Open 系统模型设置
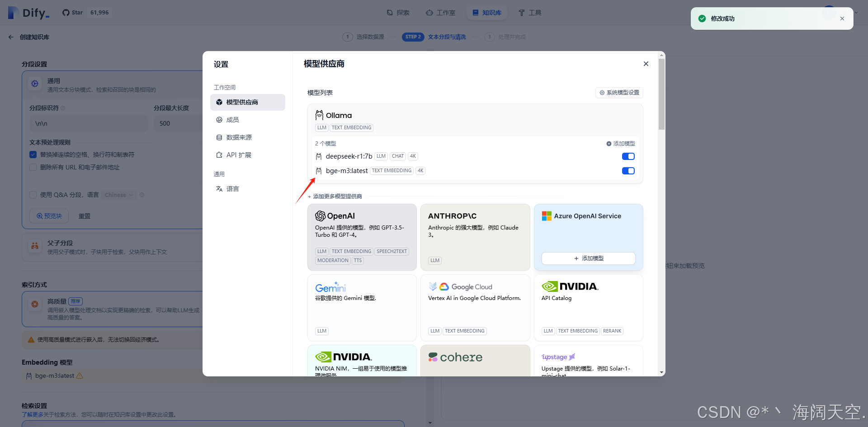The height and width of the screenshot is (427, 868). click(x=619, y=93)
